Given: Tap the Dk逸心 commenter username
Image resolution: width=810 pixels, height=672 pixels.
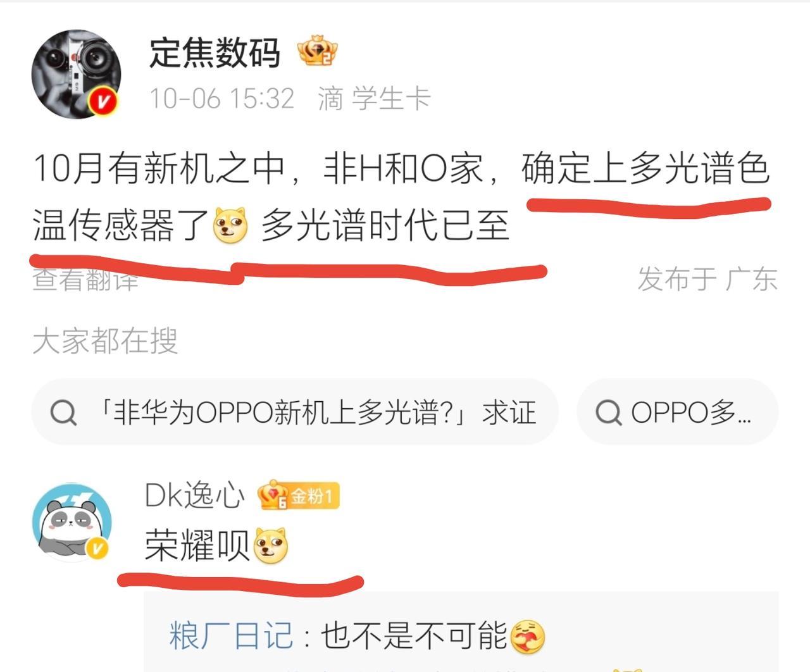Looking at the screenshot, I should tap(194, 495).
